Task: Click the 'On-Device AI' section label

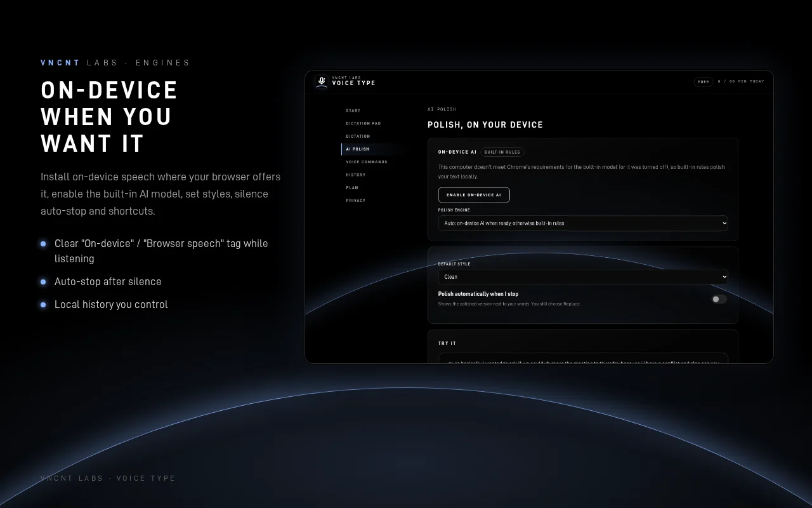Action: coord(457,152)
